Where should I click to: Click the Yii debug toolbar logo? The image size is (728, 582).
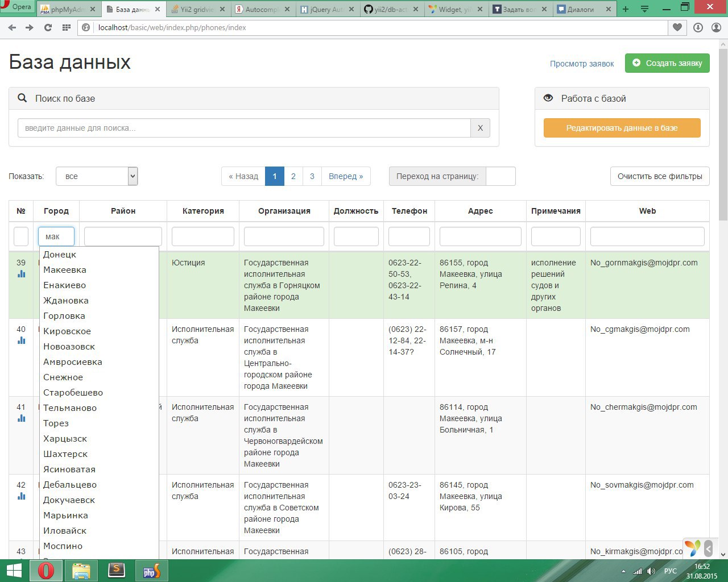point(693,548)
